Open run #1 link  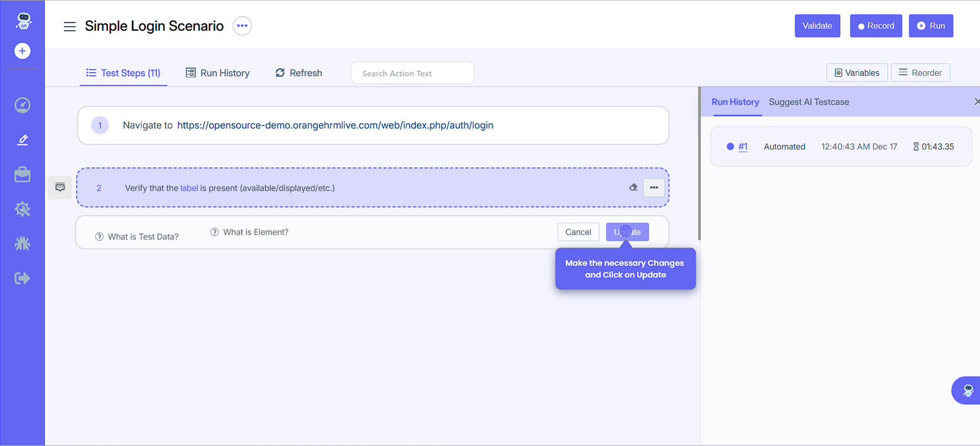[743, 146]
